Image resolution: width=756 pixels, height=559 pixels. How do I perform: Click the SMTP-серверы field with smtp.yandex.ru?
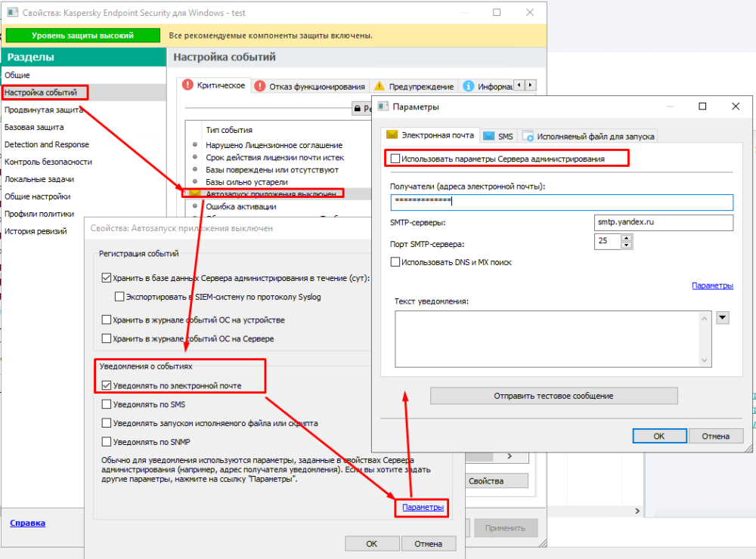click(664, 222)
